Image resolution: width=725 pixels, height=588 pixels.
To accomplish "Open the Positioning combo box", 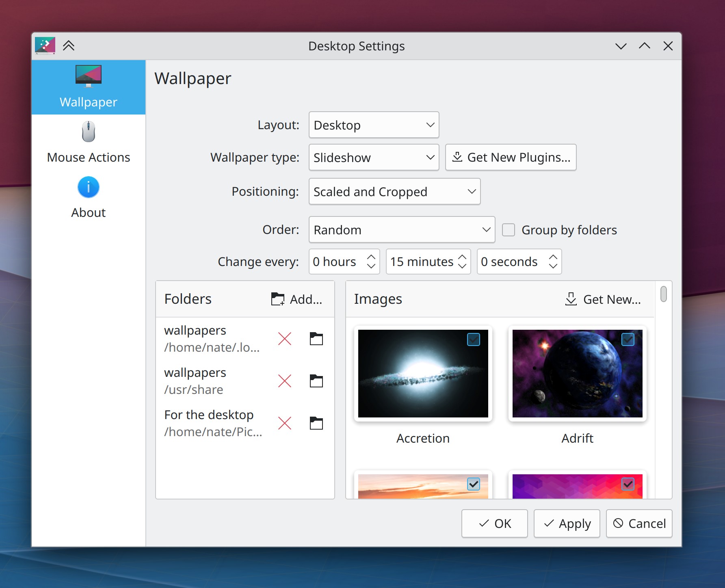I will pos(394,192).
